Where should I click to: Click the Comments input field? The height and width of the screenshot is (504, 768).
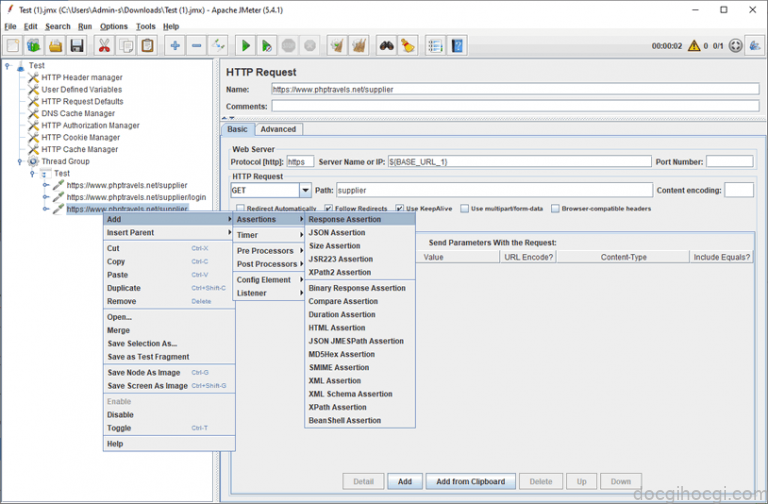click(x=515, y=106)
